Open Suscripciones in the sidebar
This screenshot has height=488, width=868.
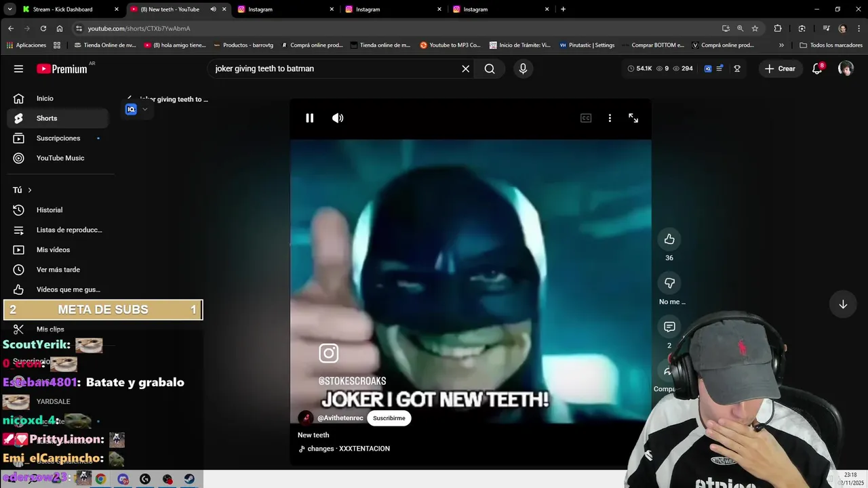58,138
